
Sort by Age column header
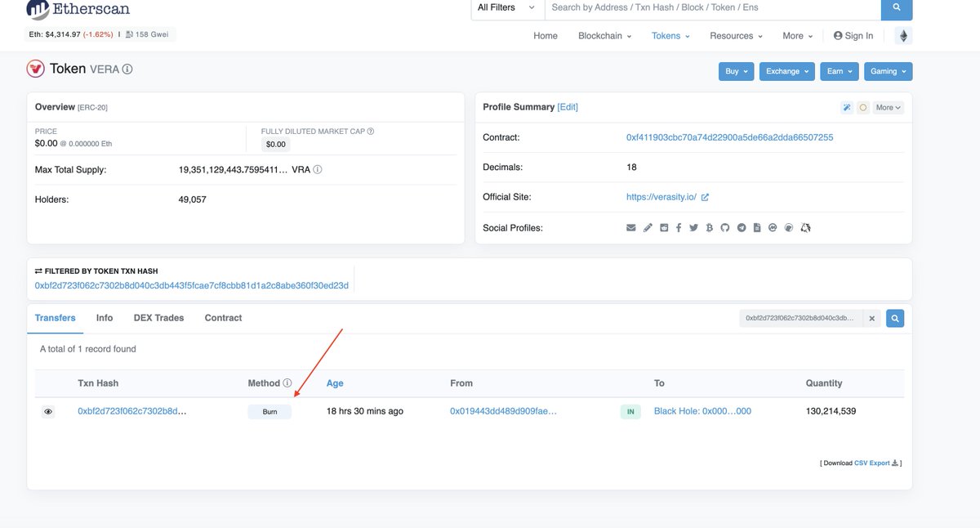(335, 383)
